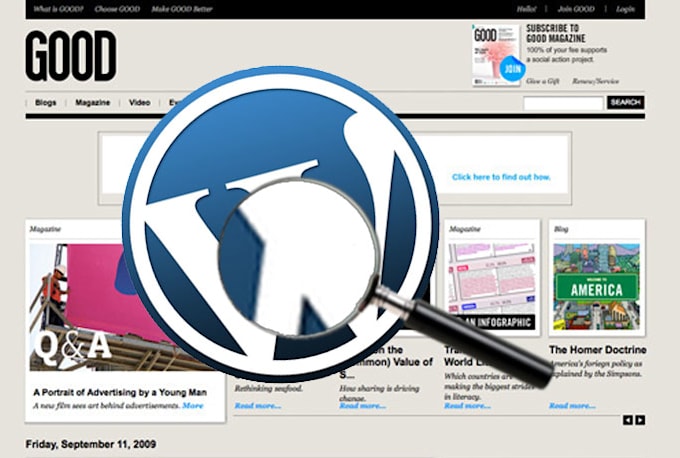Open the 'Choose GOOD' top link
Screen dimensions: 680x458
point(117,9)
